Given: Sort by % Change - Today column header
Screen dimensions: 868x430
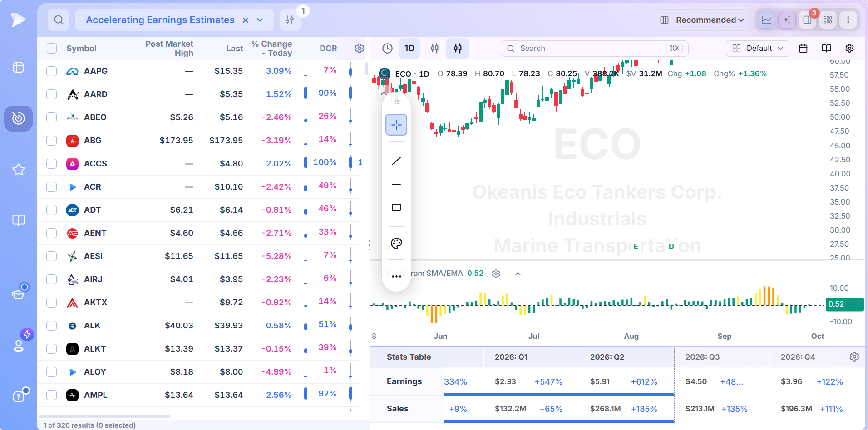Looking at the screenshot, I should 272,49.
